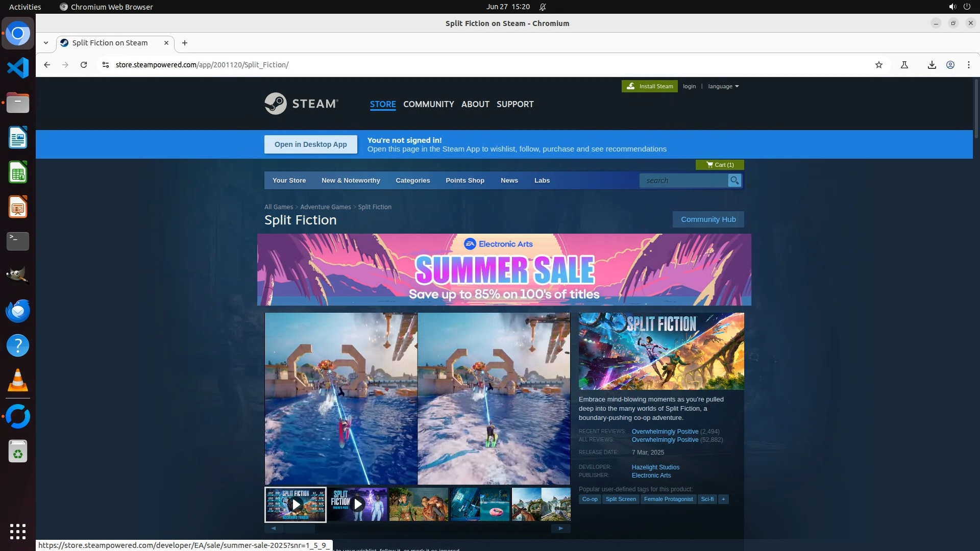
Task: Expand more tags with plus button
Action: click(723, 499)
